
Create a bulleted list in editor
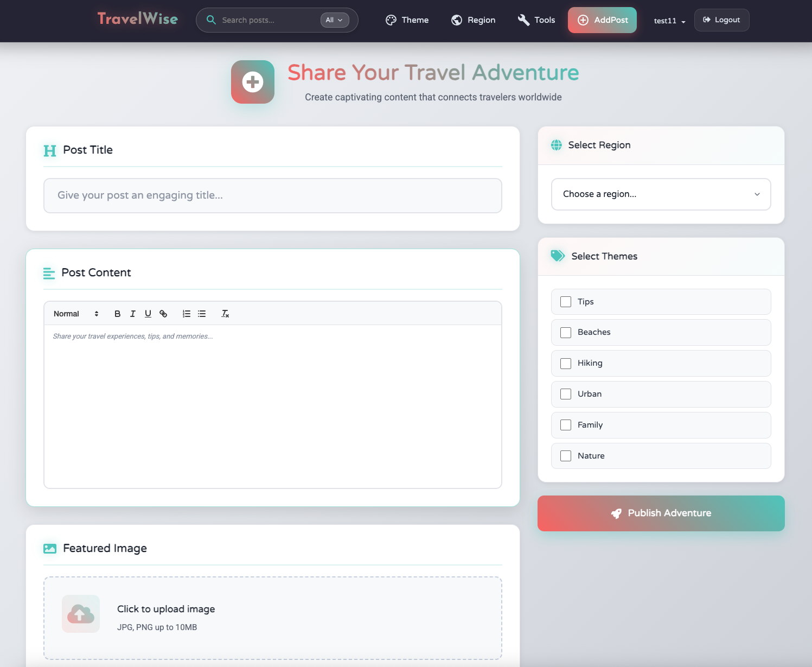tap(202, 314)
